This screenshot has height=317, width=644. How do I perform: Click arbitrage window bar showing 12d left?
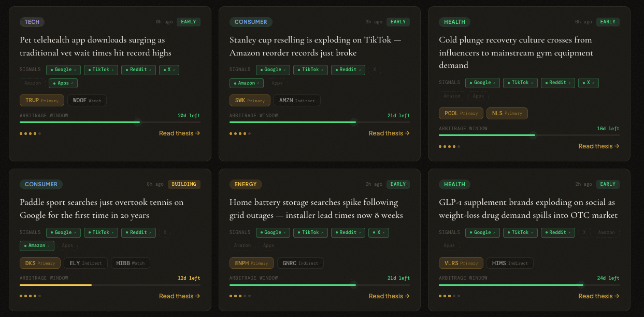coord(110,285)
